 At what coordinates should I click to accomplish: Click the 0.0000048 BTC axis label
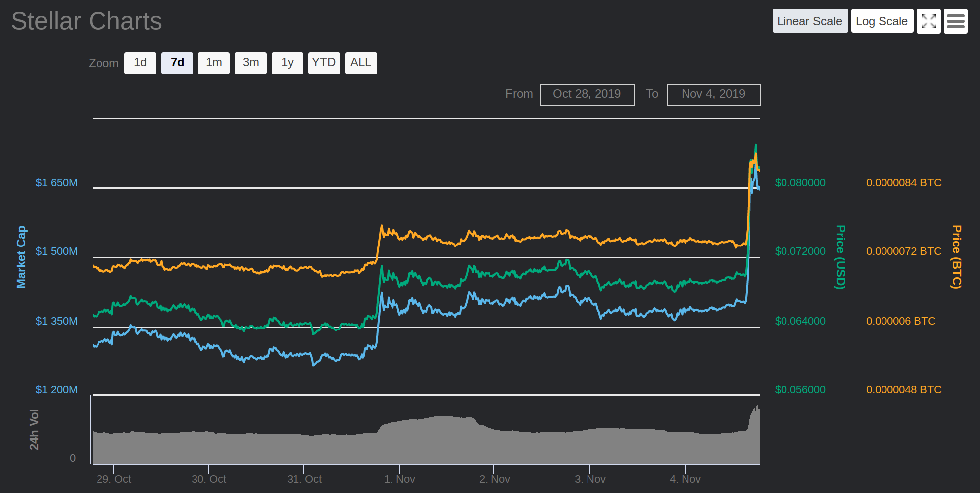904,390
